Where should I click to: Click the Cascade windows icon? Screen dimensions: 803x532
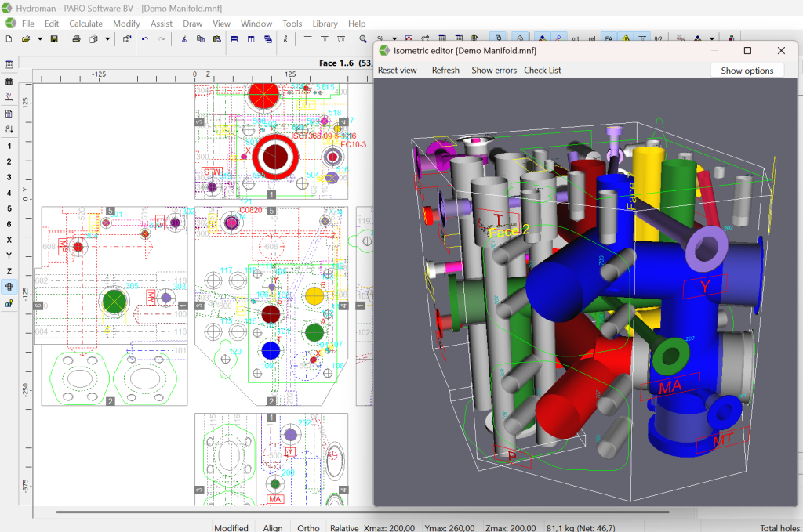[x=268, y=39]
